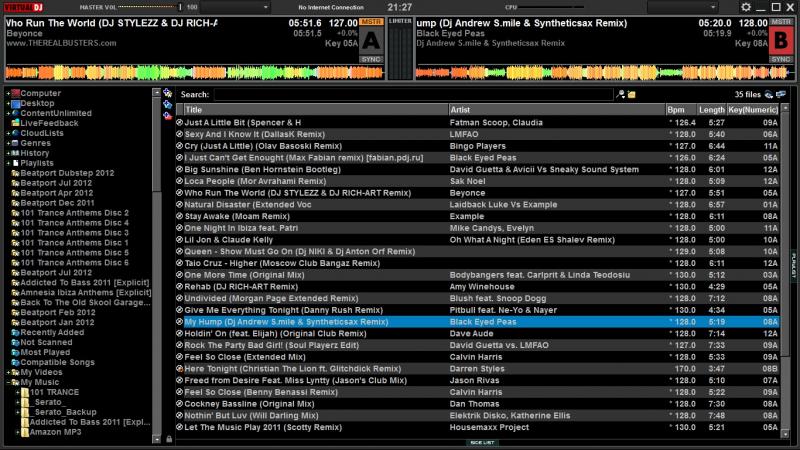Expand the My Videos node
This screenshot has height=450, width=800.
click(x=8, y=372)
